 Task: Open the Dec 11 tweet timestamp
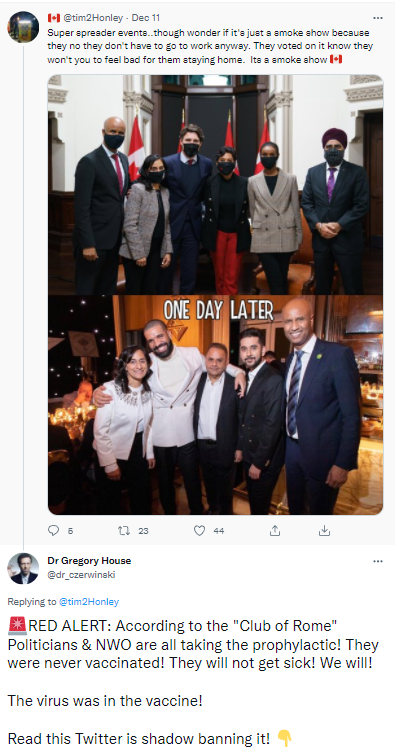tap(146, 18)
